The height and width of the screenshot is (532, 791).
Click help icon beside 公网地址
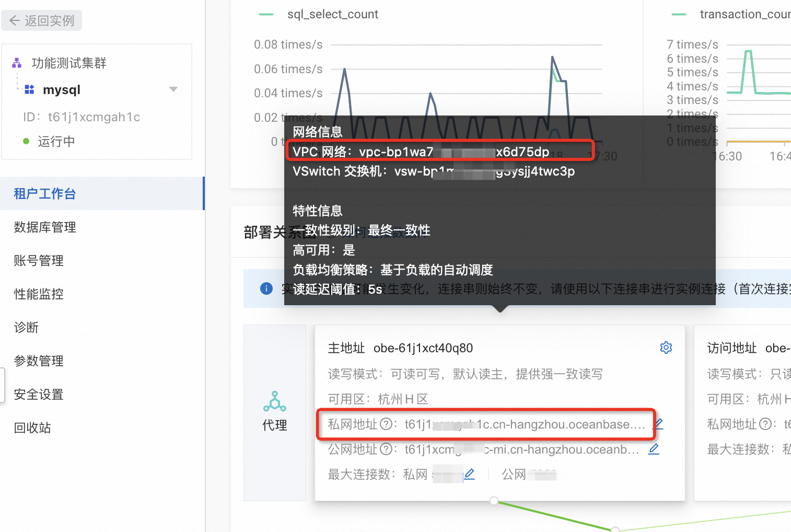[x=386, y=449]
